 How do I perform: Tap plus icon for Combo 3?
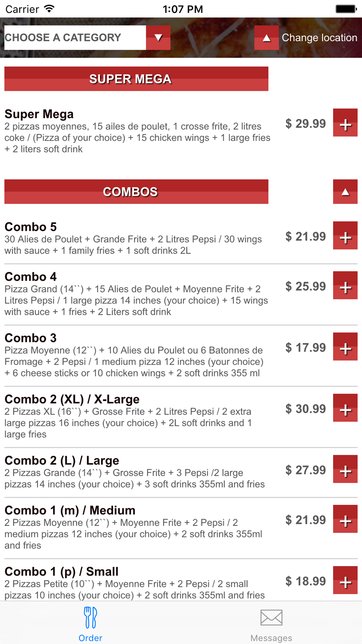tap(345, 347)
